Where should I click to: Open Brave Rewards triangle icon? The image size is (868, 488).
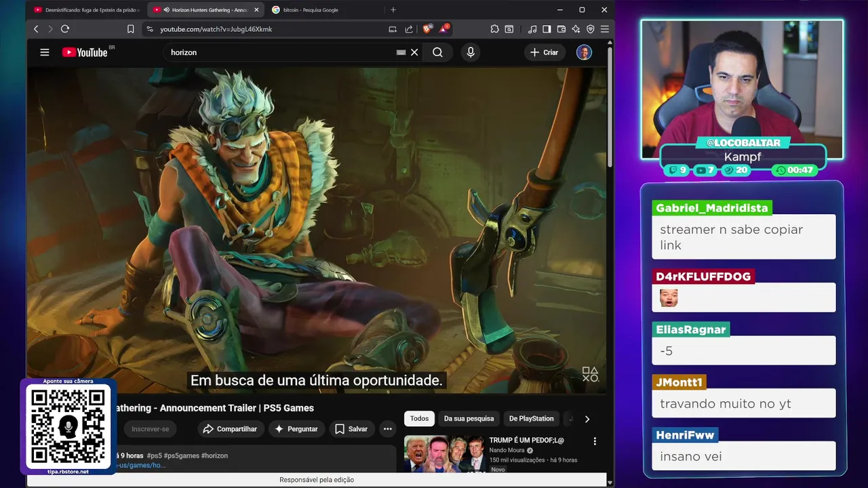(x=443, y=28)
